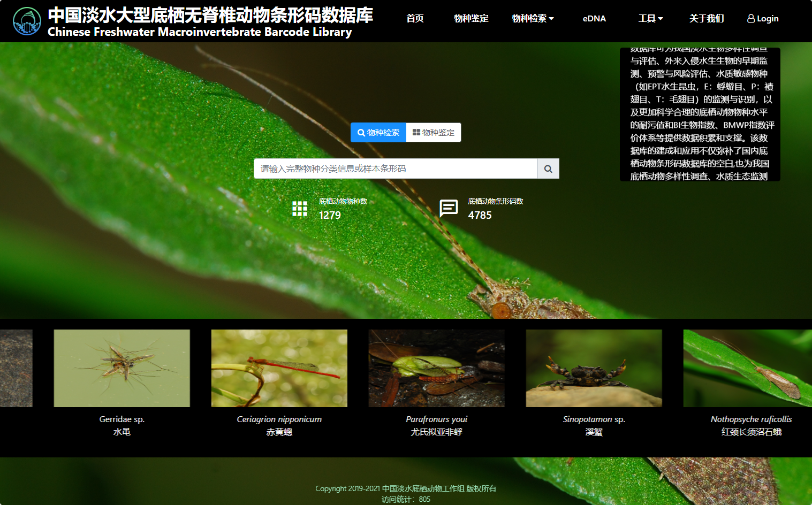Open the Sinopotamon sp. crab photo
The height and width of the screenshot is (505, 812).
point(594,368)
